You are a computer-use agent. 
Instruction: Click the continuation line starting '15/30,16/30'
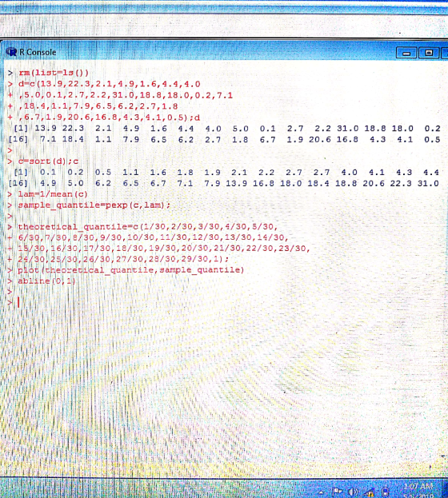(x=164, y=249)
